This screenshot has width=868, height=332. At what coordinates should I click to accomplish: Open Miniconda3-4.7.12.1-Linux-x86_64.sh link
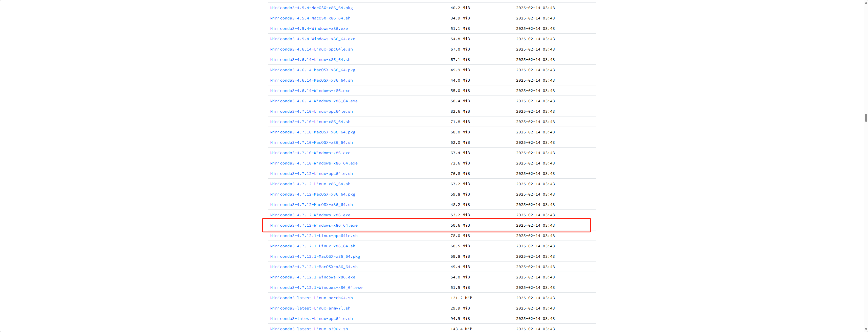tap(312, 246)
